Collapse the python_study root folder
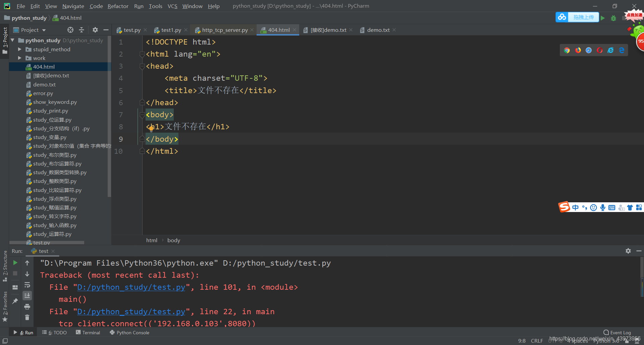The image size is (644, 345). [x=13, y=40]
